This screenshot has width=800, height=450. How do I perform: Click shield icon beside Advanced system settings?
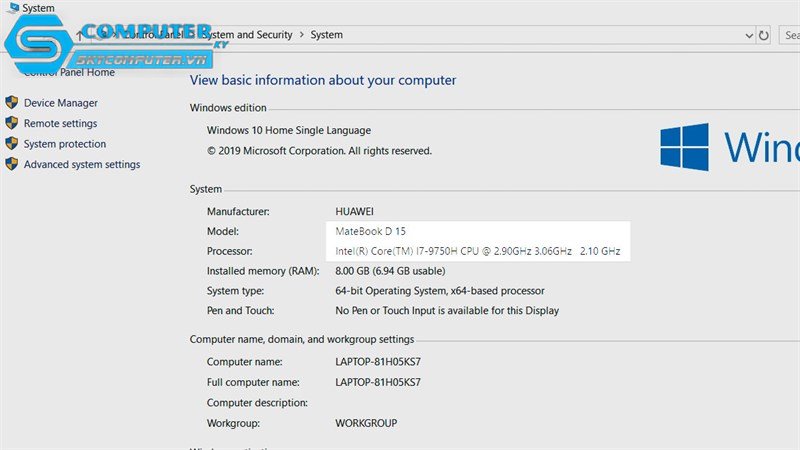pyautogui.click(x=12, y=164)
